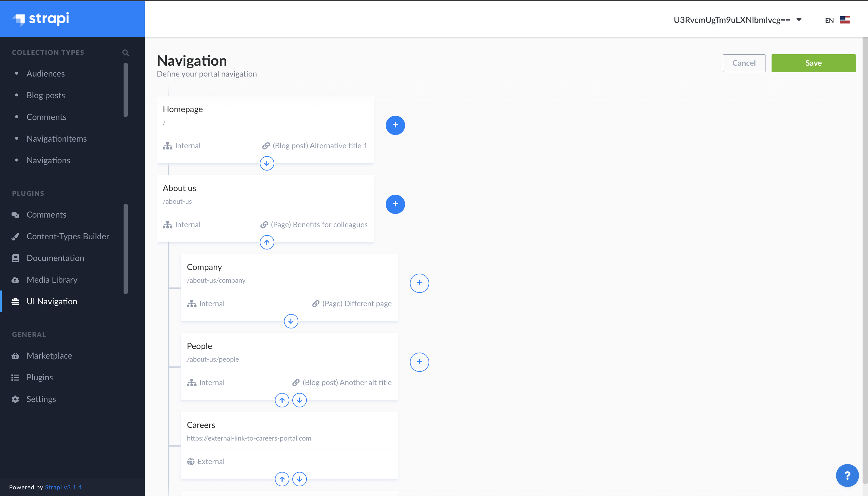Move the Homepage item down
Screen dimensions: 868x496
pos(267,164)
